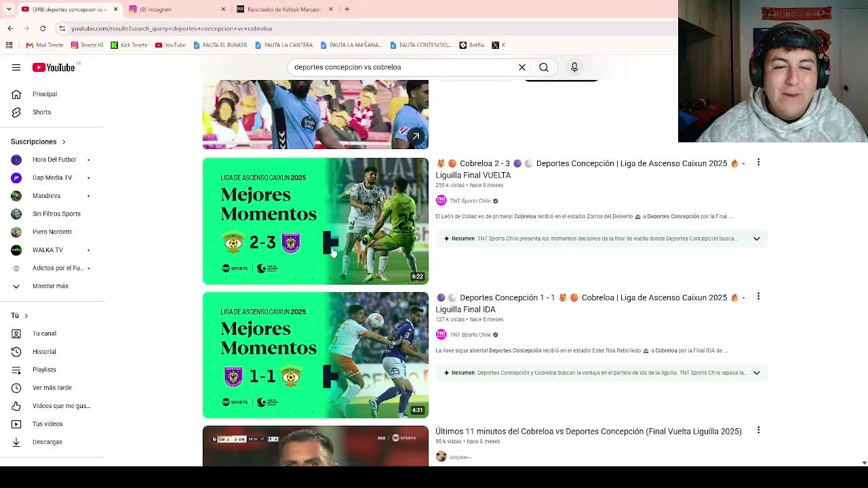This screenshot has height=488, width=868.
Task: Close the Resultados de Fútbol tab
Action: tap(331, 9)
